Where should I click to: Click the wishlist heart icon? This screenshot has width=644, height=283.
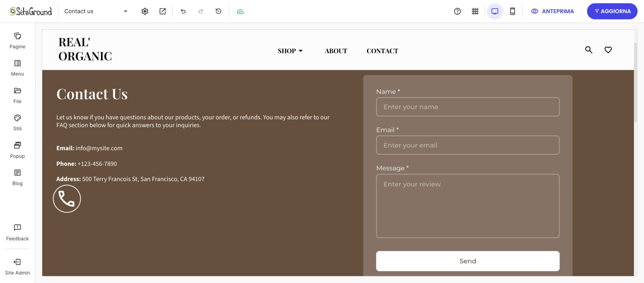pos(608,50)
